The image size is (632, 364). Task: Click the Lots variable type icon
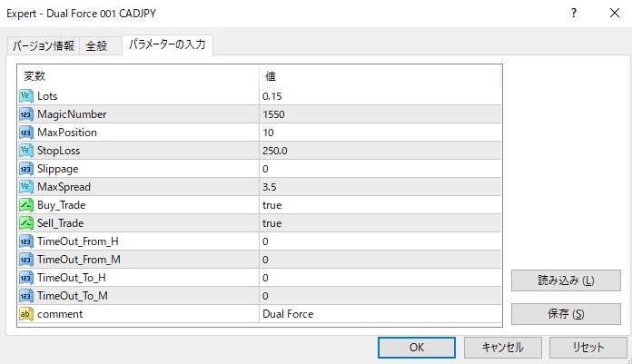click(25, 96)
